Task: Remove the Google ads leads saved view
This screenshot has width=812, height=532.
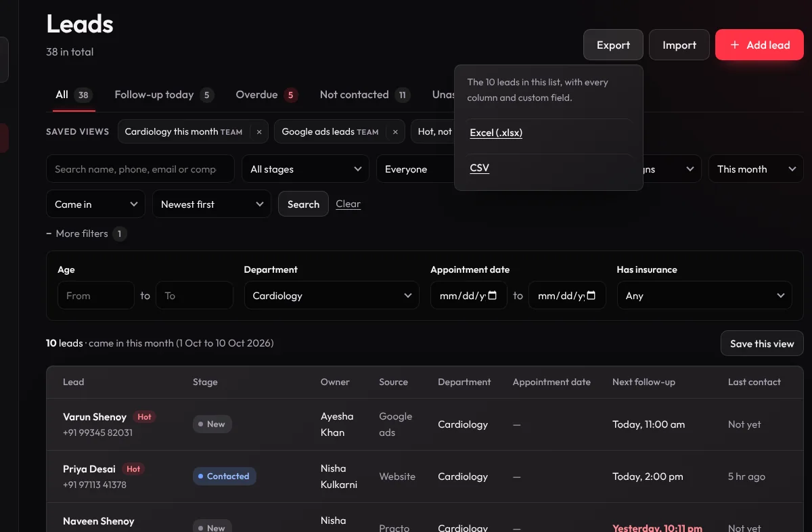Action: pyautogui.click(x=394, y=132)
